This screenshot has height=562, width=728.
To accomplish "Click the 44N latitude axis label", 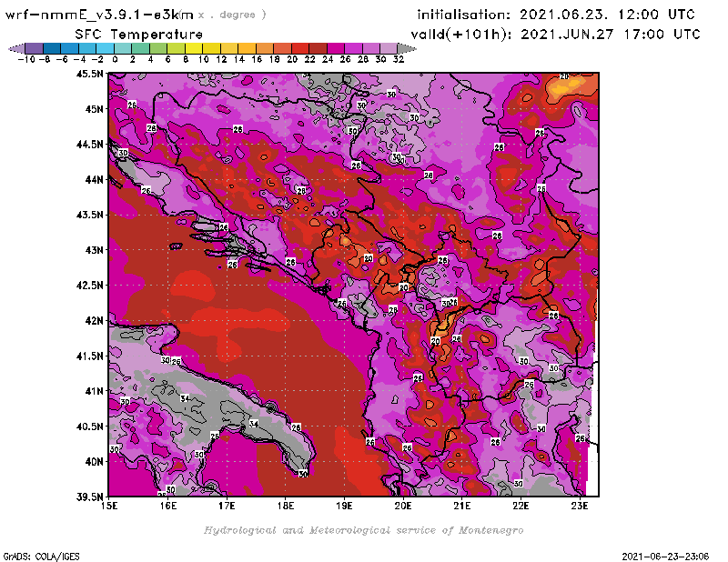I will pyautogui.click(x=94, y=179).
